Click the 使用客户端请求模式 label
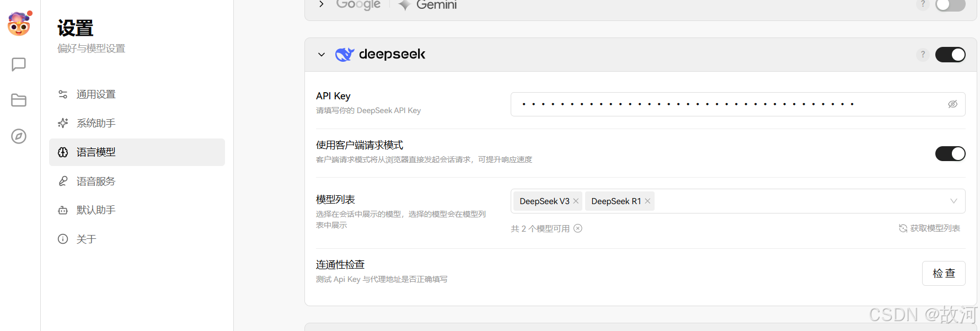Image resolution: width=980 pixels, height=331 pixels. point(360,145)
